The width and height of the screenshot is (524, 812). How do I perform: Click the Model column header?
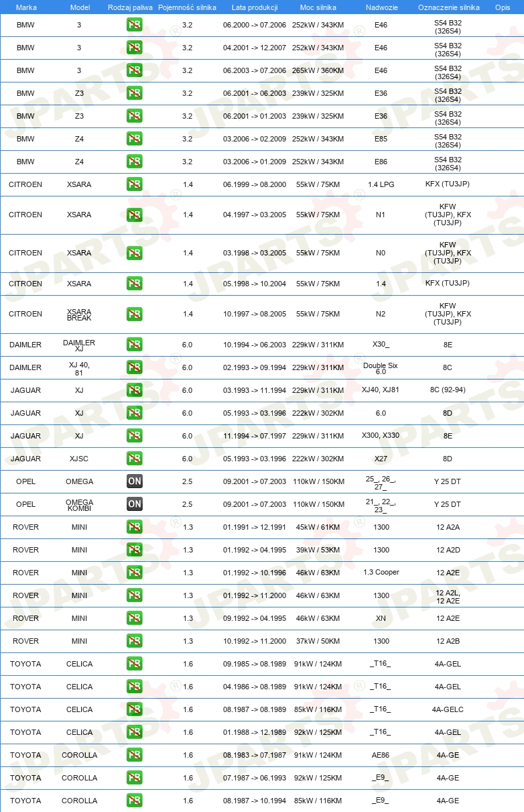coord(80,7)
